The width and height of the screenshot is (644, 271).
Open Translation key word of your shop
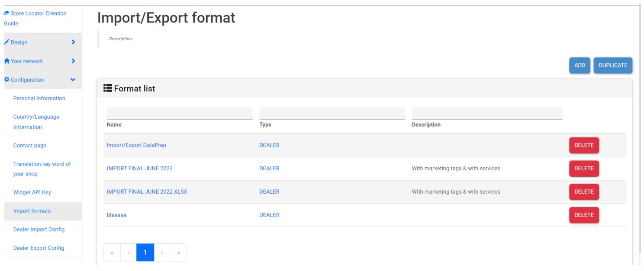click(x=42, y=169)
